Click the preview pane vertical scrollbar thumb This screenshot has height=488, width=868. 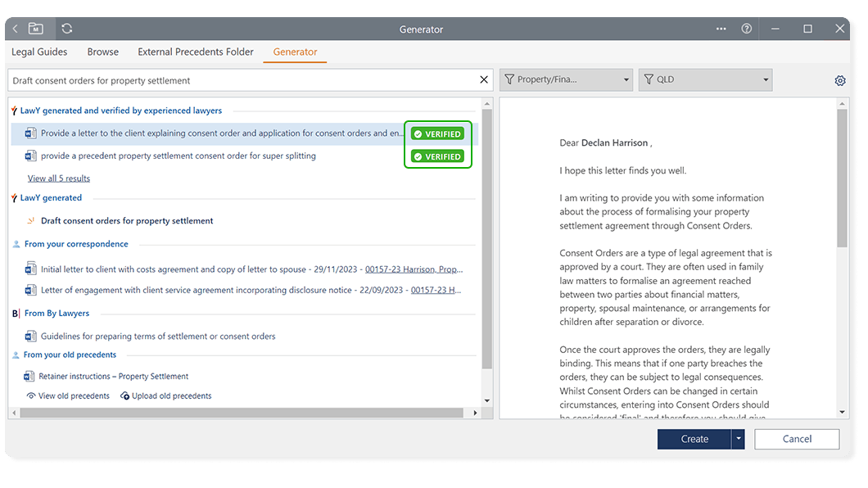click(842, 178)
